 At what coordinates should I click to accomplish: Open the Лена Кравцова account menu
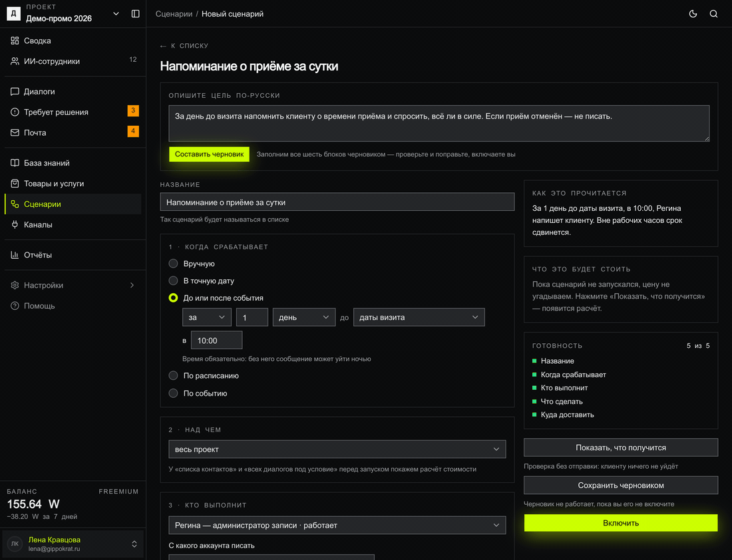click(x=73, y=544)
